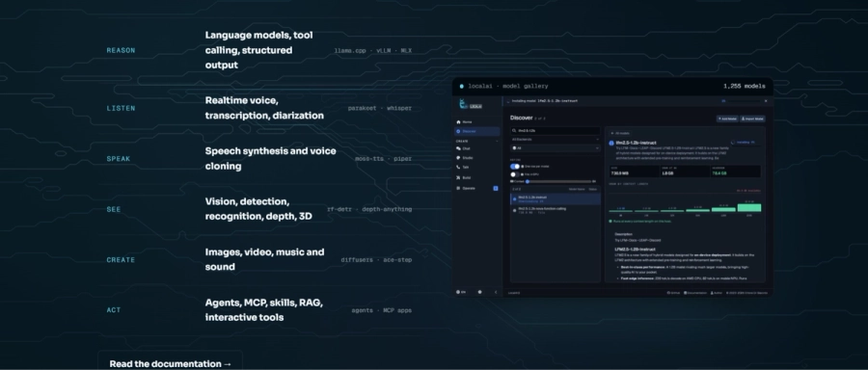Click the CREATE feature label

point(121,260)
